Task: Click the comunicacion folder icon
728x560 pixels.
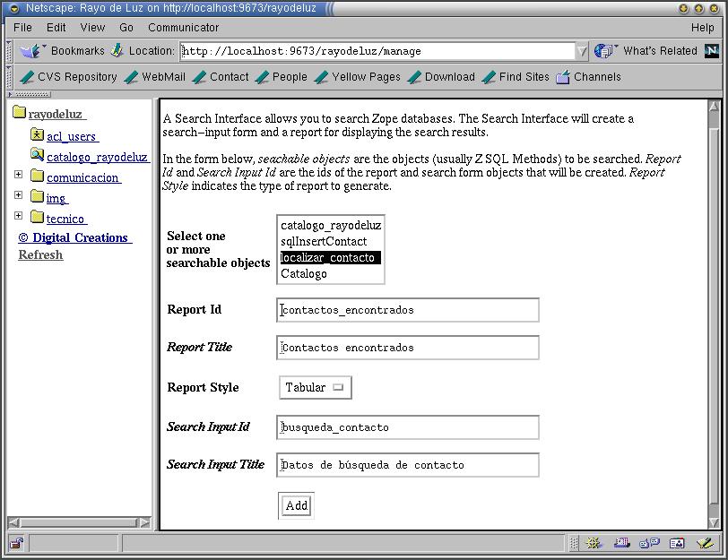Action: tap(37, 176)
